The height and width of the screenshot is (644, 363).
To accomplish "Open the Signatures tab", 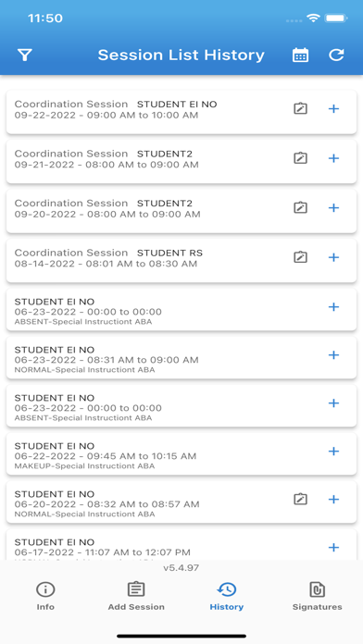I will [317, 596].
